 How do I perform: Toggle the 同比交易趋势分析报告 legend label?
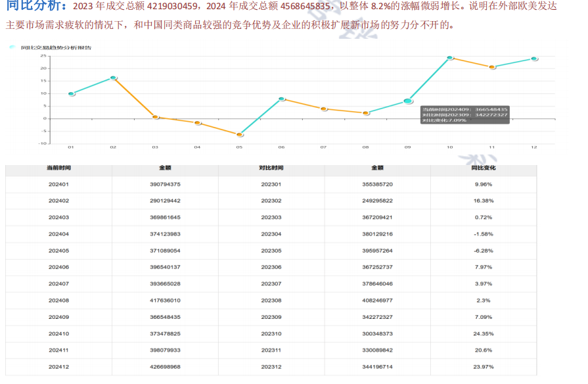(56, 48)
